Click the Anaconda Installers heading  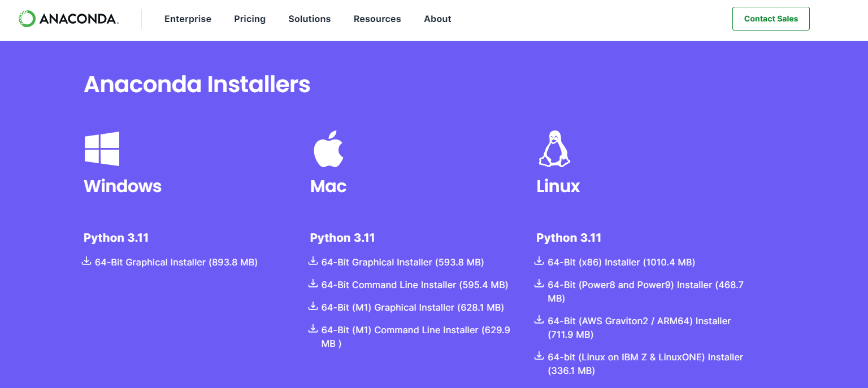pos(197,85)
